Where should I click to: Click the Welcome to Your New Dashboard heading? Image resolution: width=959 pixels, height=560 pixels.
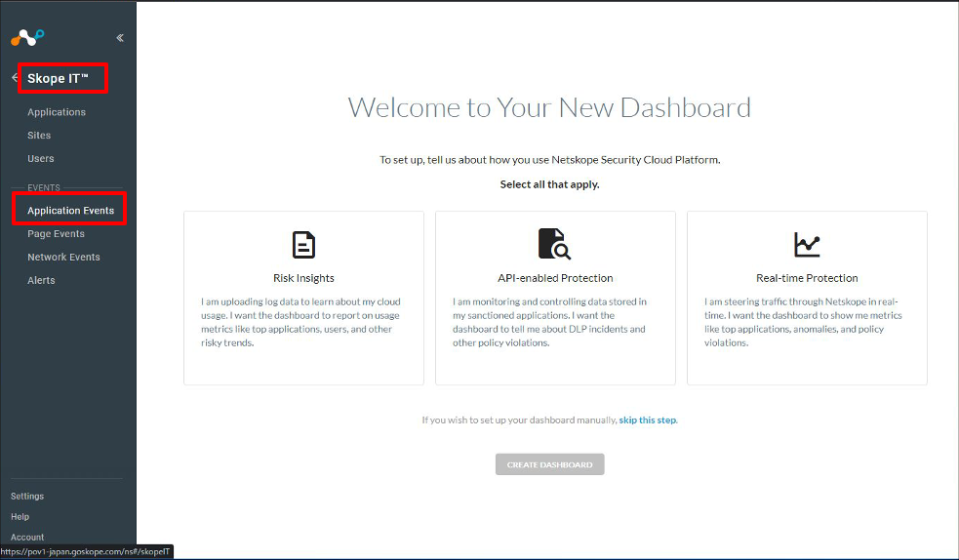click(549, 107)
